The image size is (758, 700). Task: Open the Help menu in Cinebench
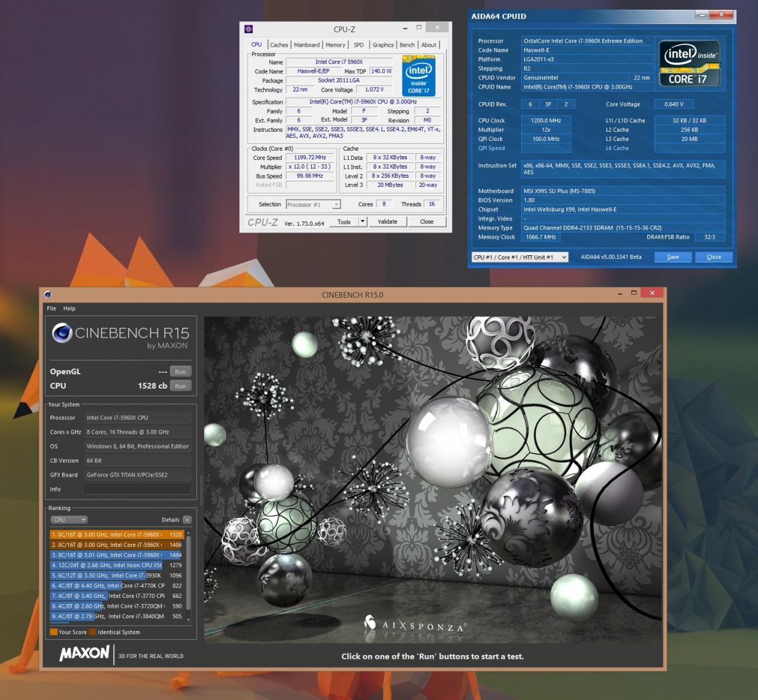69,309
